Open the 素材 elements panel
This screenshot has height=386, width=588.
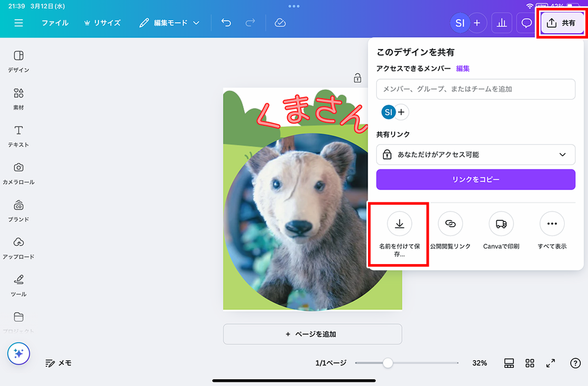tap(19, 98)
